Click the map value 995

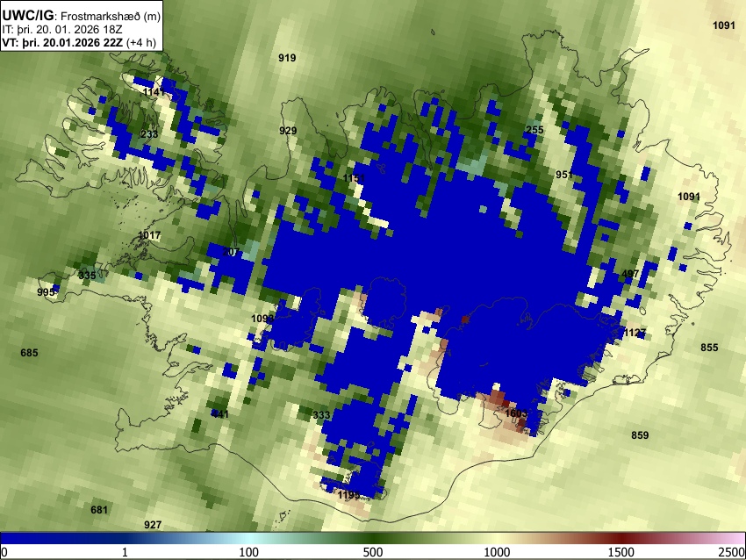(46, 292)
